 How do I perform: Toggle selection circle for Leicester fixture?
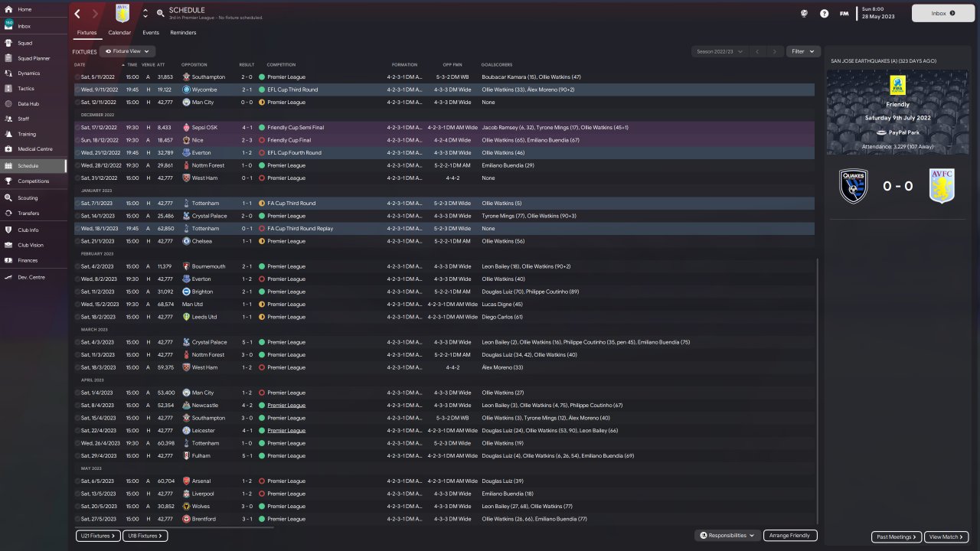tap(77, 431)
